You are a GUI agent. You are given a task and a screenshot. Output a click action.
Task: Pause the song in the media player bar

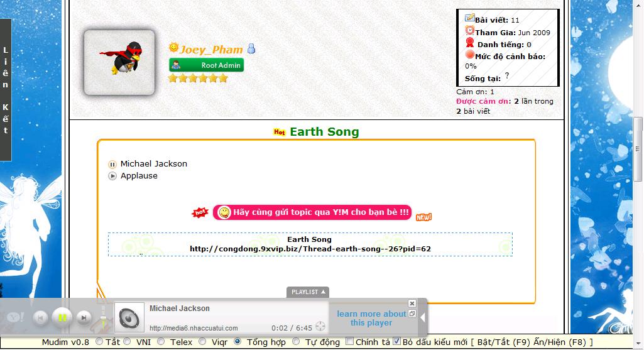[x=62, y=318]
